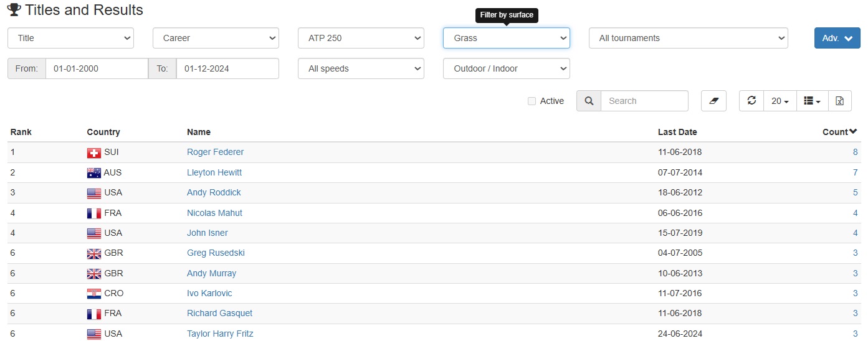
Task: Click the eraser clear-filters icon button
Action: click(713, 101)
